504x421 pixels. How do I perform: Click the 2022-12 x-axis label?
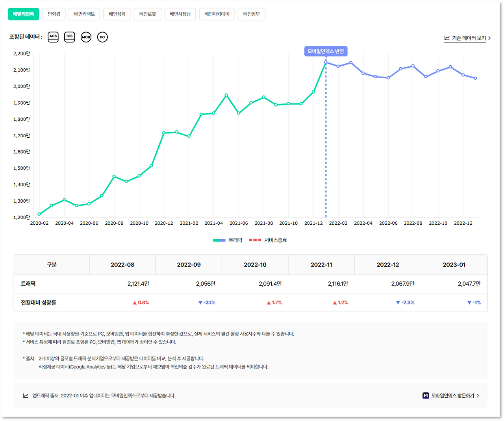click(463, 223)
